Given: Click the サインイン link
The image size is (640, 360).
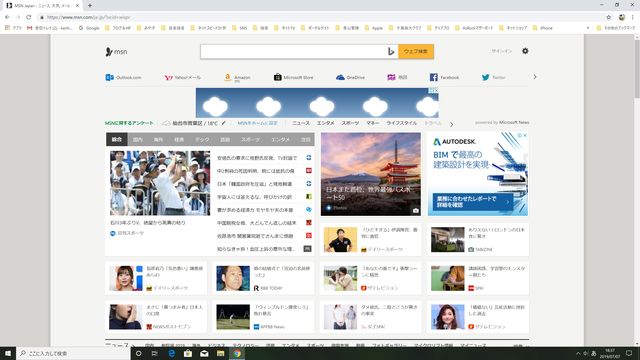Looking at the screenshot, I should pyautogui.click(x=501, y=51).
